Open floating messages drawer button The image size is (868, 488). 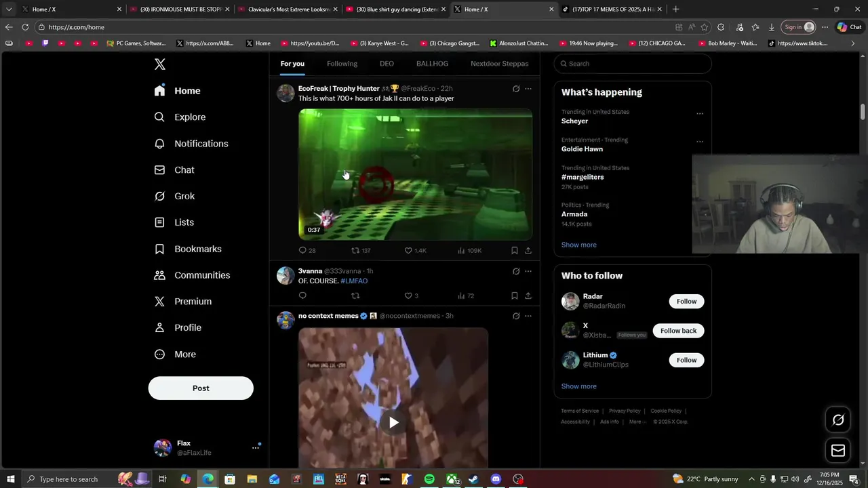tap(838, 450)
